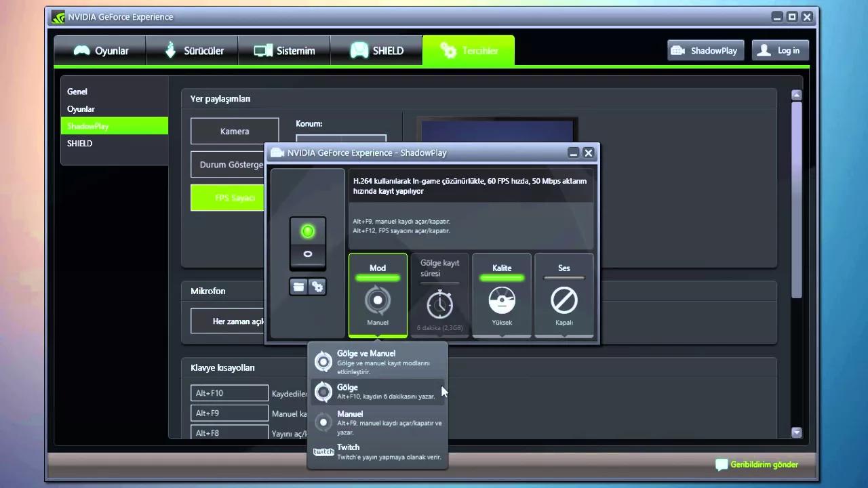Image resolution: width=868 pixels, height=488 pixels.
Task: Click the Kalite disc icon
Action: 502,300
